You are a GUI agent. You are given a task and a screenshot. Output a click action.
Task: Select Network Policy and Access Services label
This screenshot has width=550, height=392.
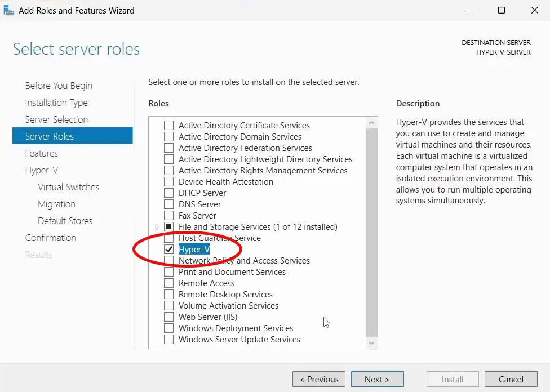pyautogui.click(x=244, y=261)
